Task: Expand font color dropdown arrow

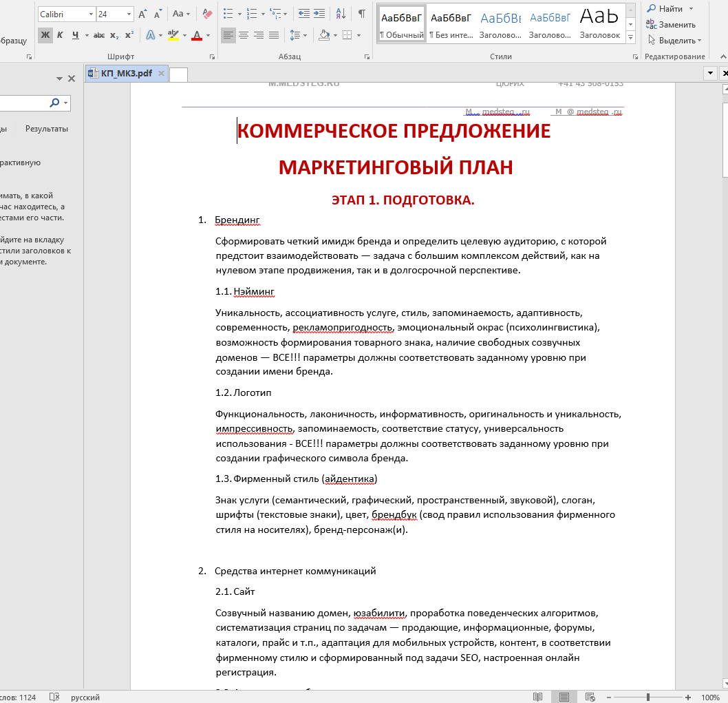Action: pos(208,35)
